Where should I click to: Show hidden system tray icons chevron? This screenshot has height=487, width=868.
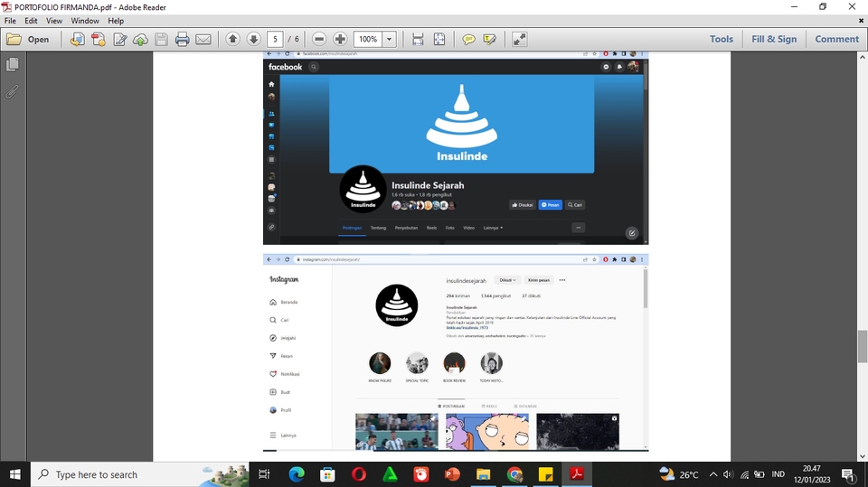pos(713,474)
